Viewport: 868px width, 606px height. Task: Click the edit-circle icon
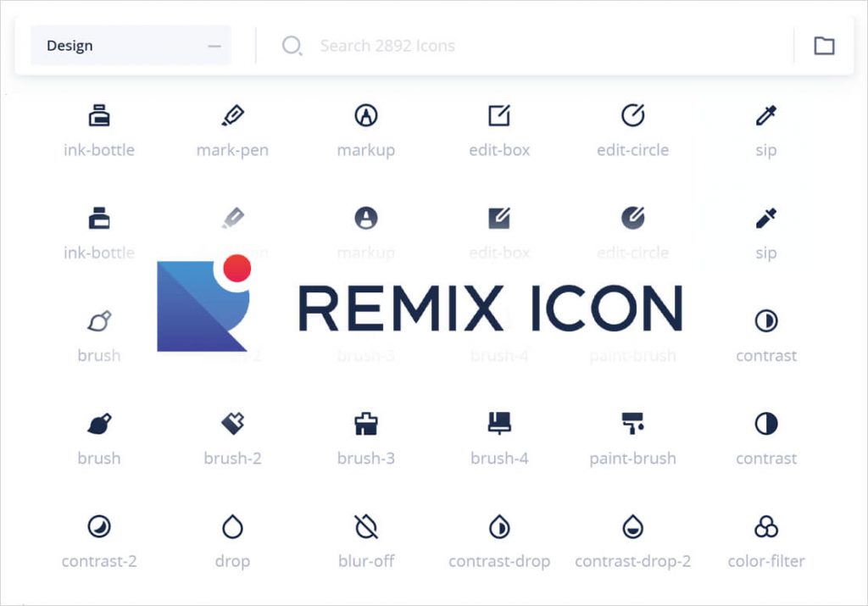[632, 115]
